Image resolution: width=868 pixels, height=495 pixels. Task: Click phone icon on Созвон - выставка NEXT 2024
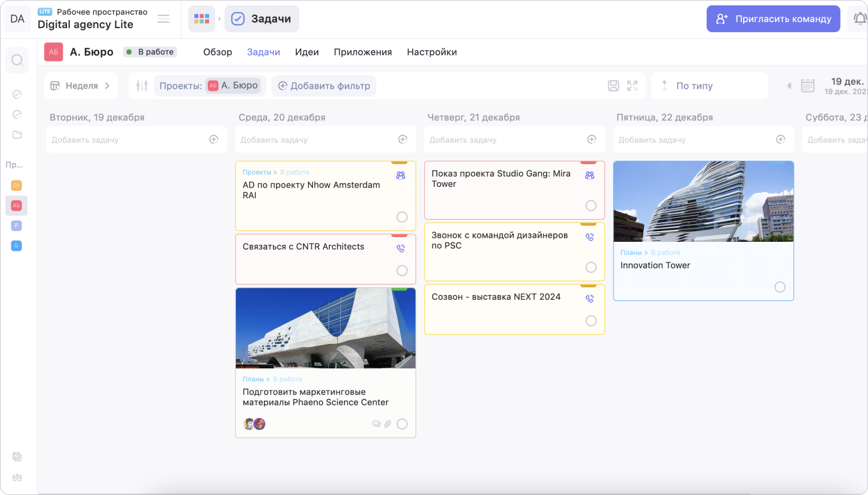[590, 299]
